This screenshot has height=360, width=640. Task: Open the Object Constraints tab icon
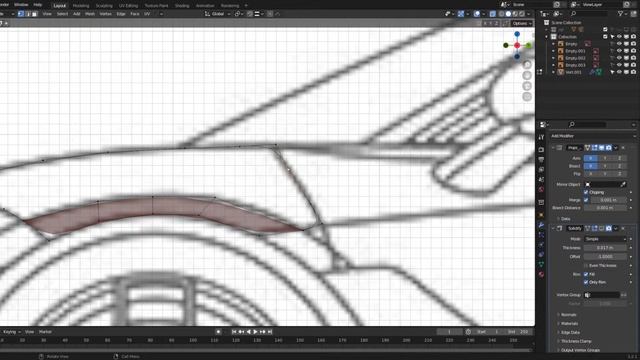coord(541,254)
